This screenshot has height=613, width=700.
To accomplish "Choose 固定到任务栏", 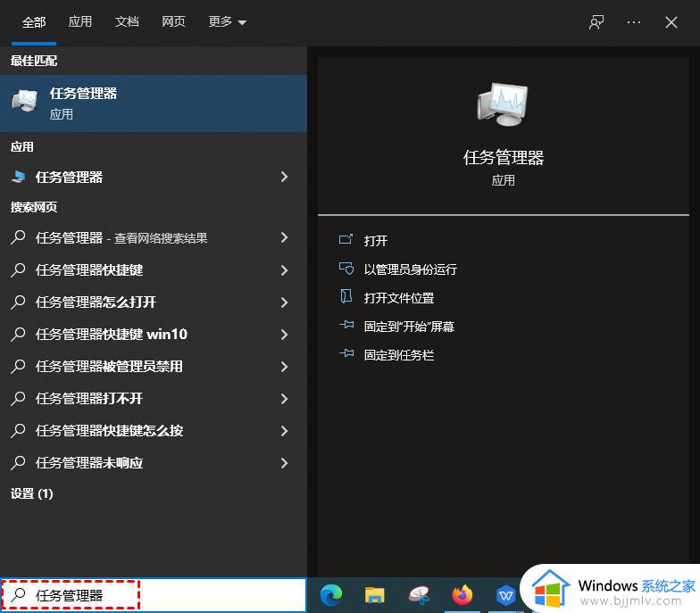I will coord(399,355).
